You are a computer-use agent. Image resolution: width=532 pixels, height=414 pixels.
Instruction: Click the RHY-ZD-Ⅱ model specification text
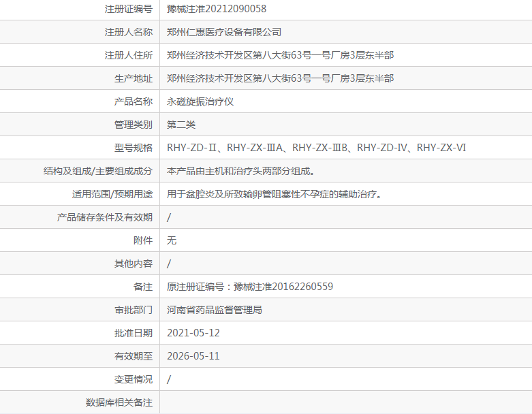tap(191, 148)
